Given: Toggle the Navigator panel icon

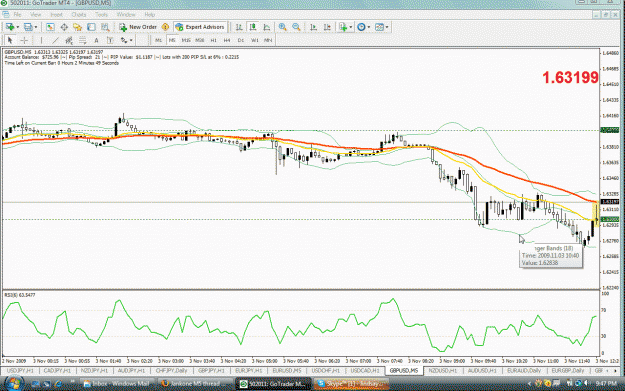Looking at the screenshot, I should [x=77, y=27].
